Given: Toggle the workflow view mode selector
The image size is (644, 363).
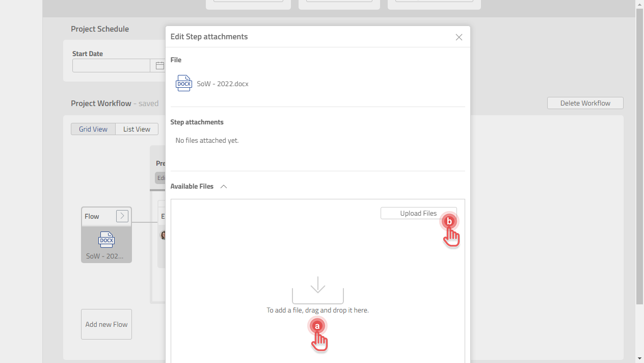Looking at the screenshot, I should pos(115,128).
